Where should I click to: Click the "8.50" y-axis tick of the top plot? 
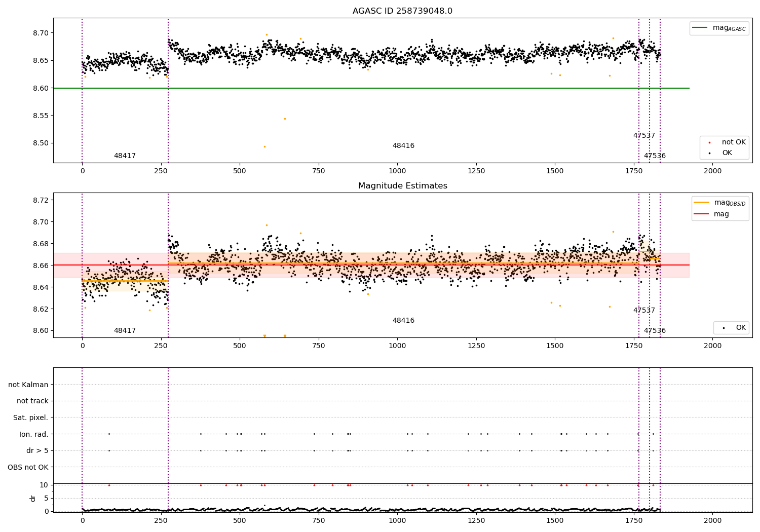[x=41, y=143]
